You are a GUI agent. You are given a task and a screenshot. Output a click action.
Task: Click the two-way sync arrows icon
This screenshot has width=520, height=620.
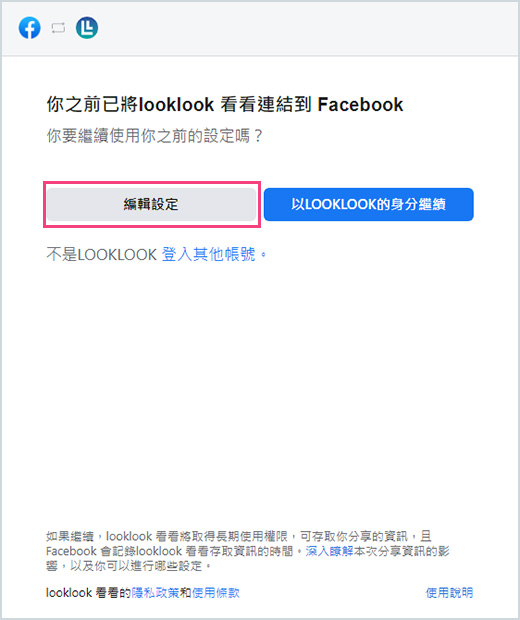[x=58, y=28]
